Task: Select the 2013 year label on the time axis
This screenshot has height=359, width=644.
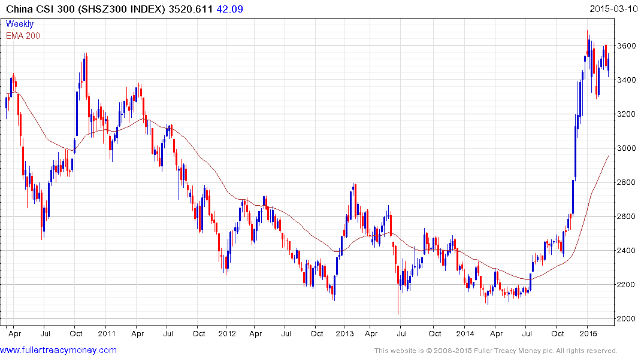Action: point(344,333)
